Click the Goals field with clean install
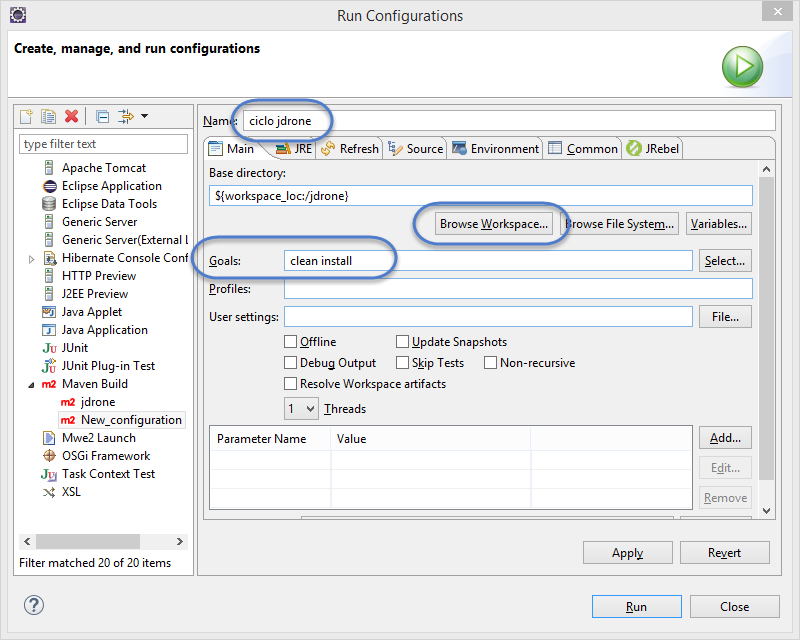This screenshot has width=800, height=640. 488,261
